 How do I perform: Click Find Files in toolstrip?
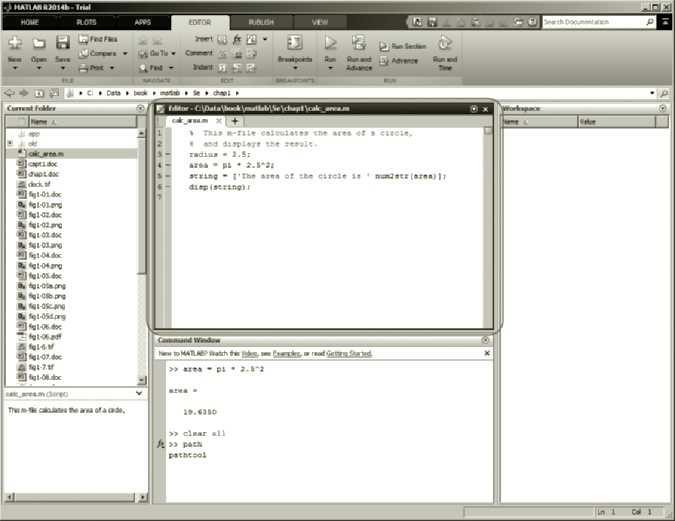coord(99,39)
